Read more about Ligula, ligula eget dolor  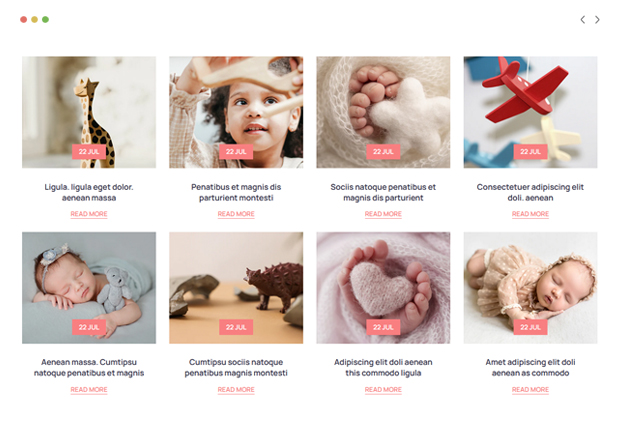[89, 214]
